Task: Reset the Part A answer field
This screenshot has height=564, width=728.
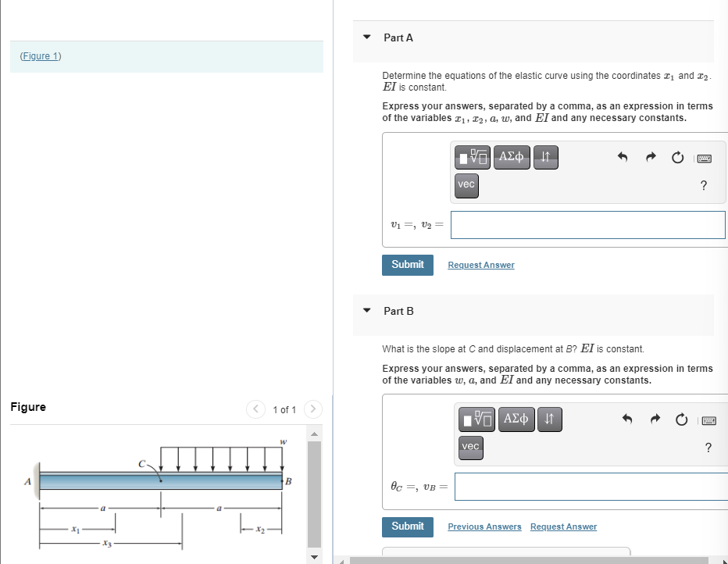Action: point(678,158)
